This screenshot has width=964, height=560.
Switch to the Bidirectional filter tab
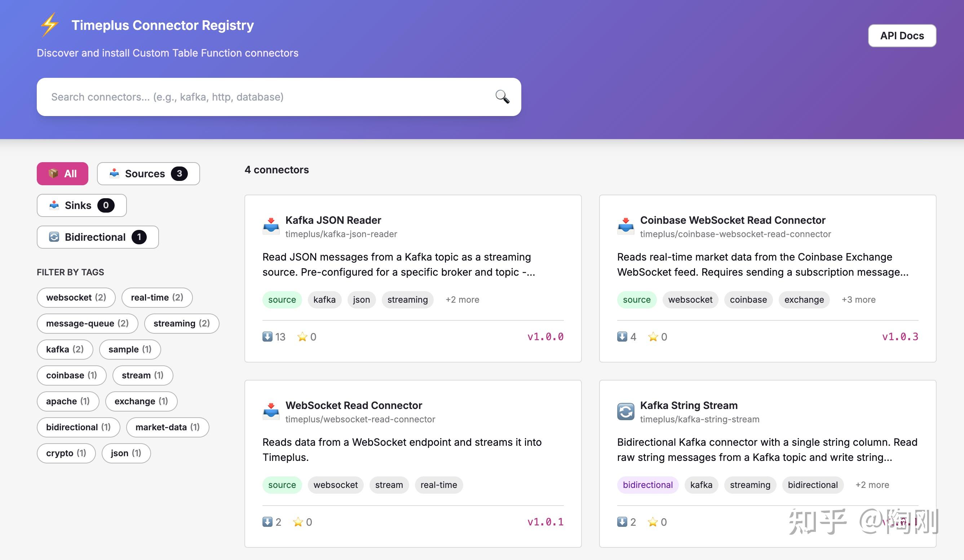98,237
